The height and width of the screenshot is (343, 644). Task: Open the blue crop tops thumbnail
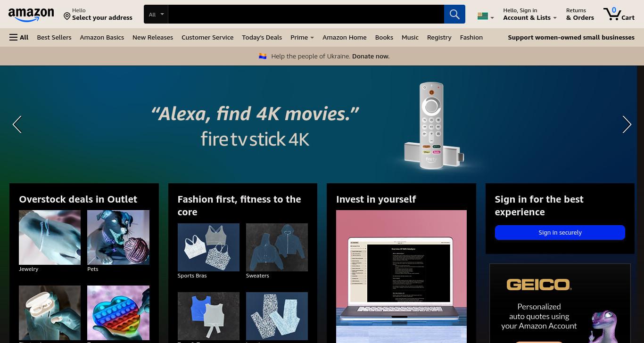[x=208, y=316]
